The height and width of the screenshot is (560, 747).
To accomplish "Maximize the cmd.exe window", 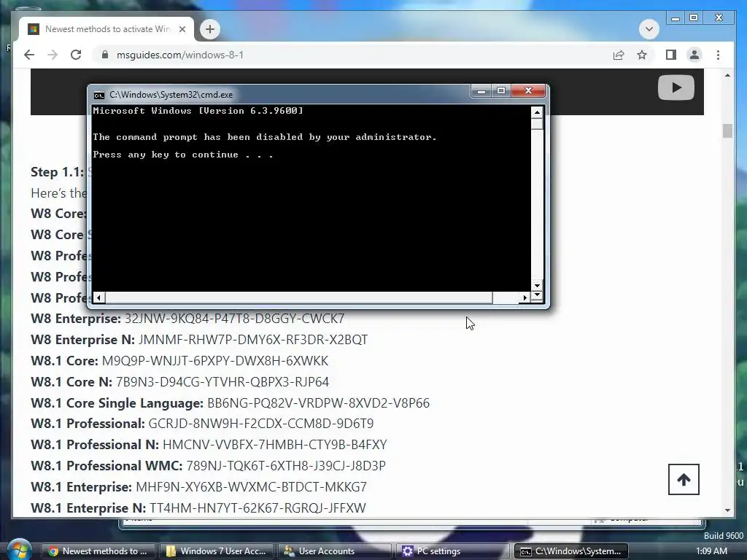I will [x=501, y=90].
